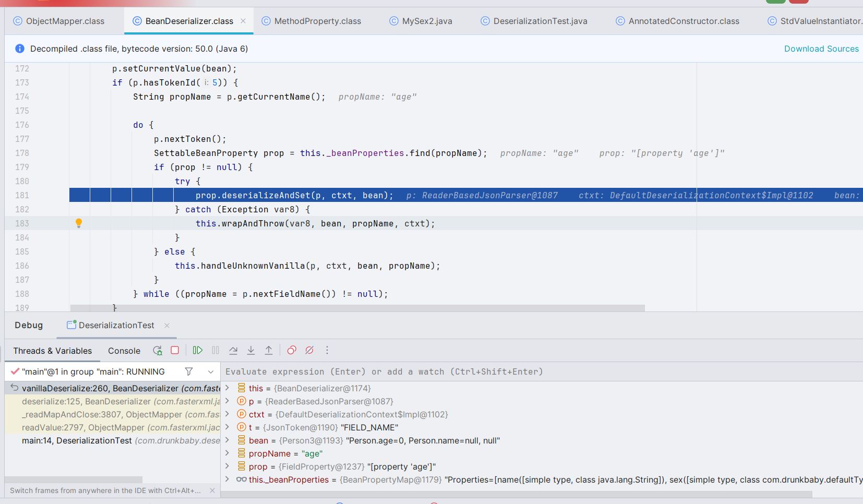Stop the debug session
The image size is (863, 504).
pos(175,351)
